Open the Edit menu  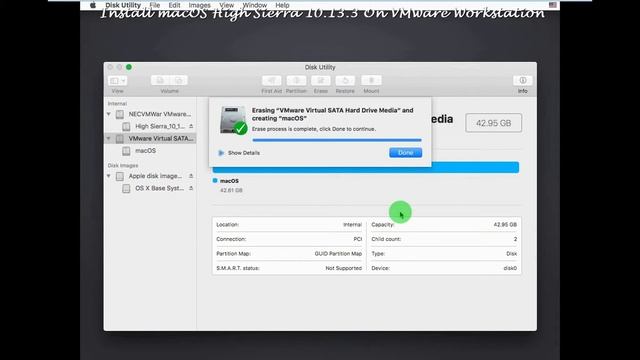tap(174, 5)
